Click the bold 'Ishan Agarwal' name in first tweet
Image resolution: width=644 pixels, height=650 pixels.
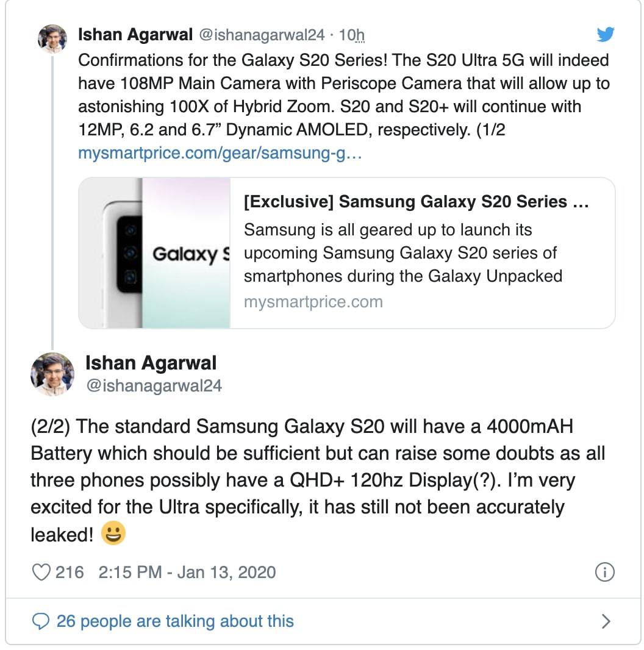coord(135,34)
